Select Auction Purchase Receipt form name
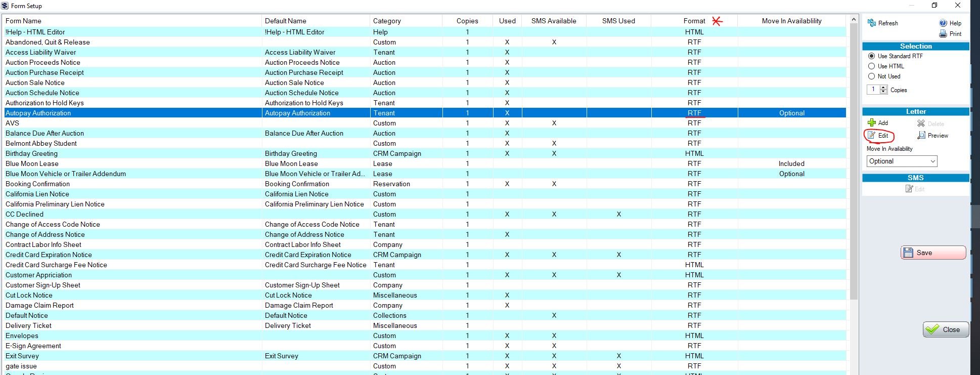The width and height of the screenshot is (980, 375). 44,72
